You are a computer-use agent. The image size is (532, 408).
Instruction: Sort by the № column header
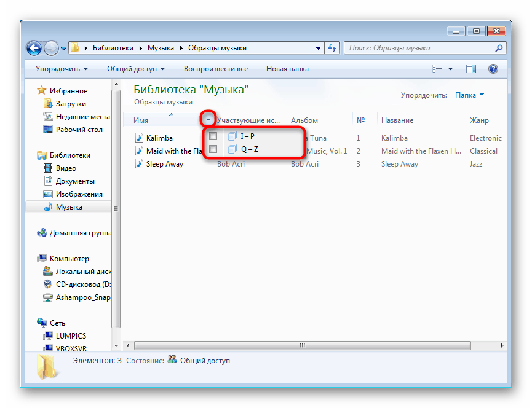360,120
